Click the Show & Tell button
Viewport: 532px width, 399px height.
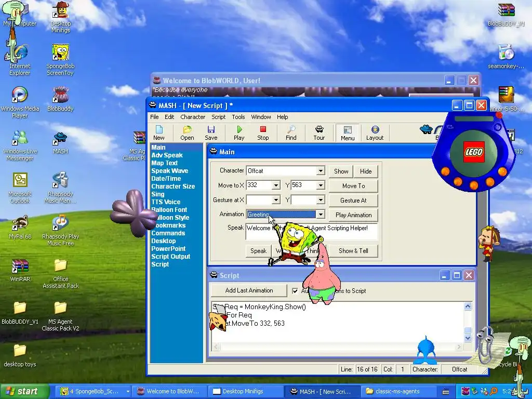(353, 251)
